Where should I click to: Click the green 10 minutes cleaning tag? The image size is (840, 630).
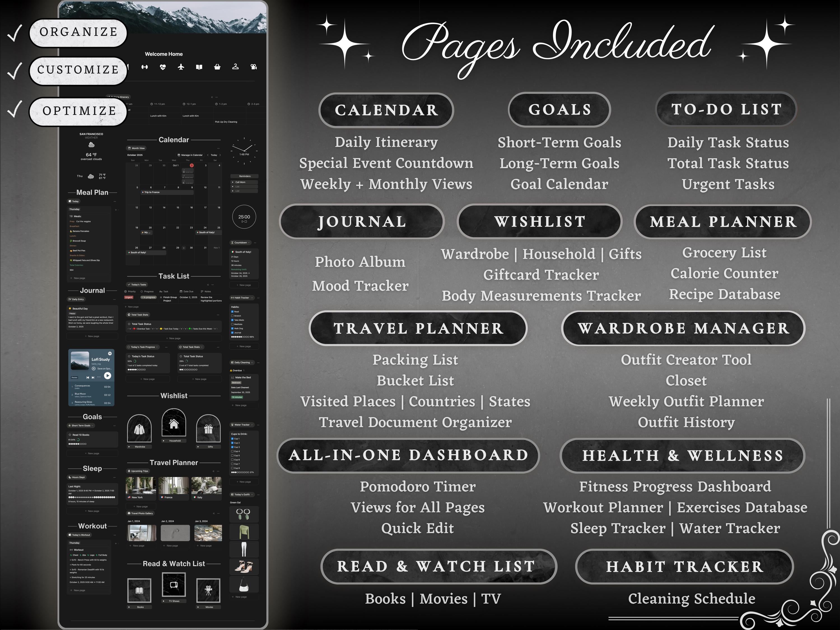(237, 397)
